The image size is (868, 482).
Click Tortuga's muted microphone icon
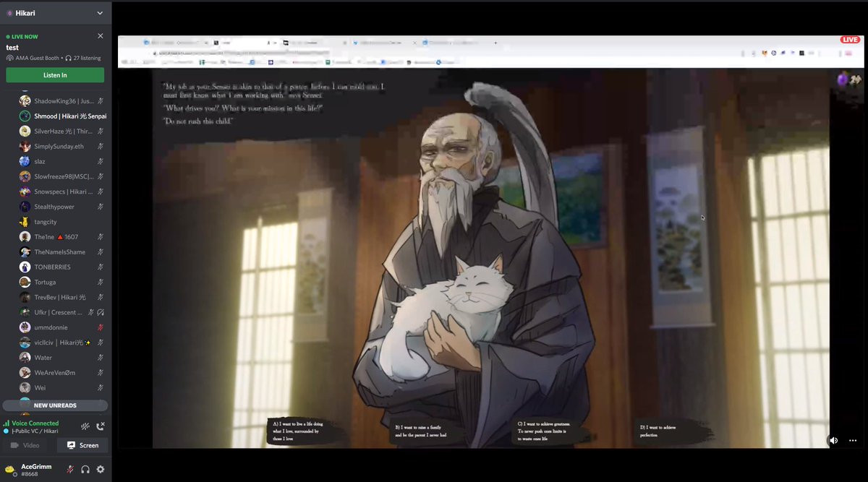point(101,282)
